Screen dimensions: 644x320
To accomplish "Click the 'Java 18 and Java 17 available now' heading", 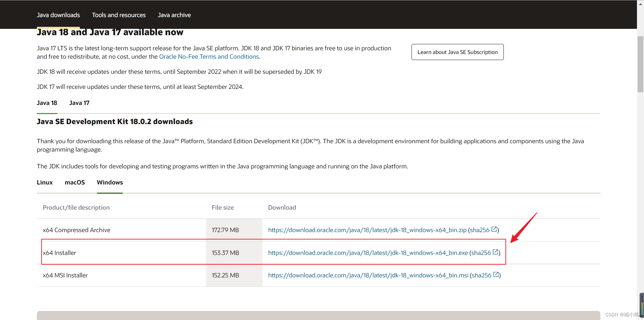I will pyautogui.click(x=110, y=32).
